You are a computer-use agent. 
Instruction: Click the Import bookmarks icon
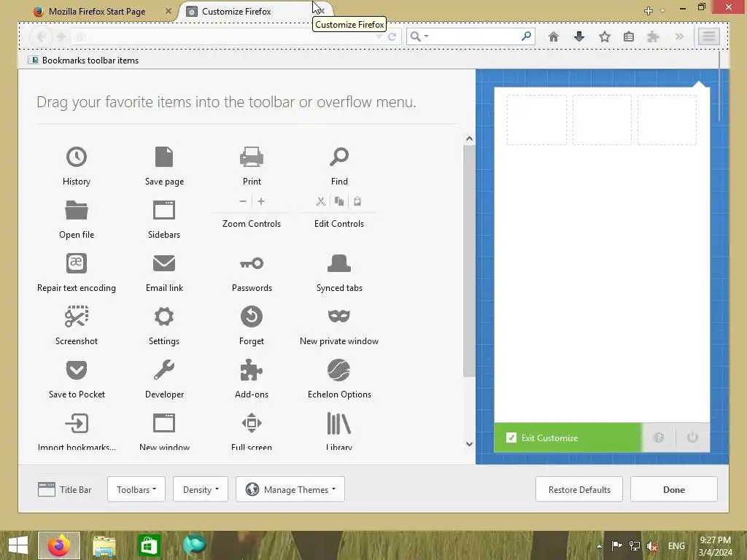[76, 423]
